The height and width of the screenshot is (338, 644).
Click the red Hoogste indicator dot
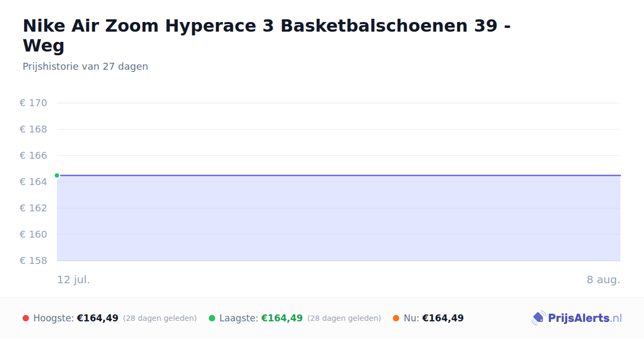tap(26, 318)
